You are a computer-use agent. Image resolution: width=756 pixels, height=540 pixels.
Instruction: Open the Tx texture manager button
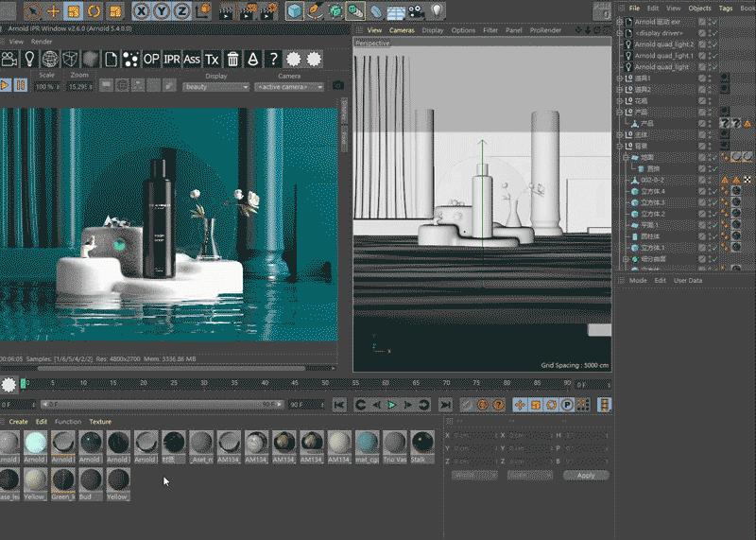click(x=212, y=60)
